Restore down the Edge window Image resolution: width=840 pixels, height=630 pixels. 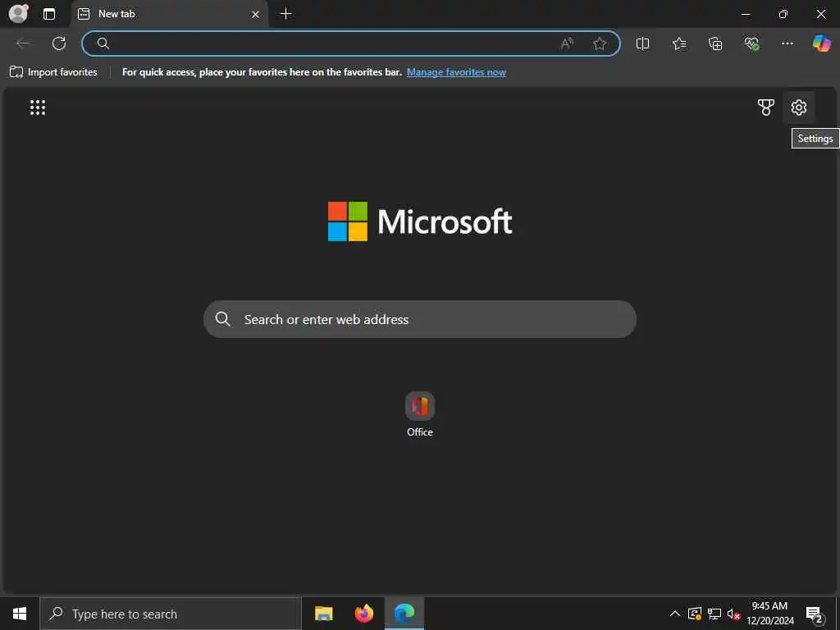pos(783,14)
